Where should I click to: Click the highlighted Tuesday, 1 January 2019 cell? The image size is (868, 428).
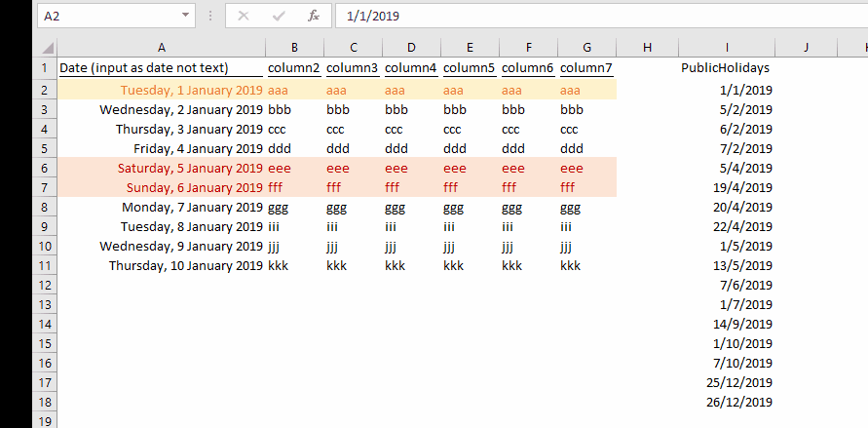[161, 90]
